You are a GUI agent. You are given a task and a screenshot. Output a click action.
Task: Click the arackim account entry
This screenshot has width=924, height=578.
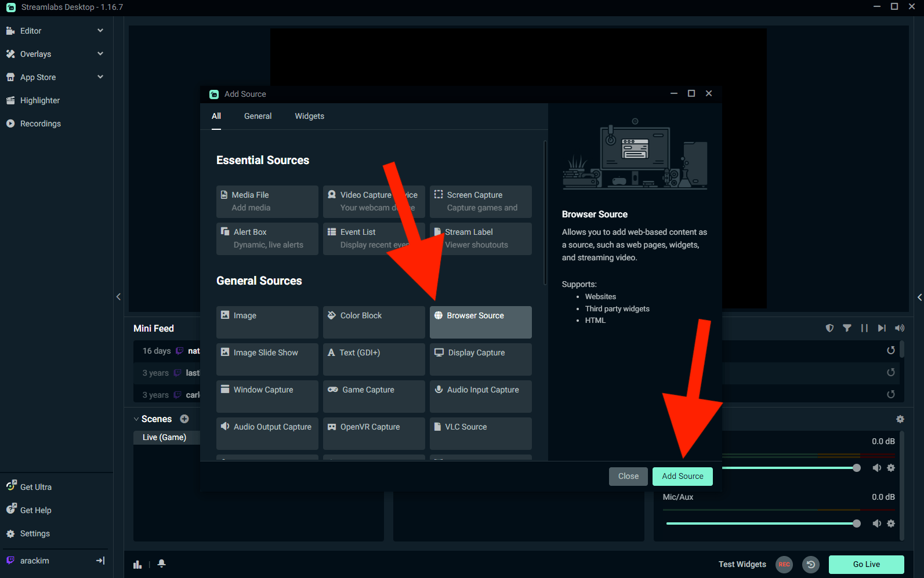(35, 561)
